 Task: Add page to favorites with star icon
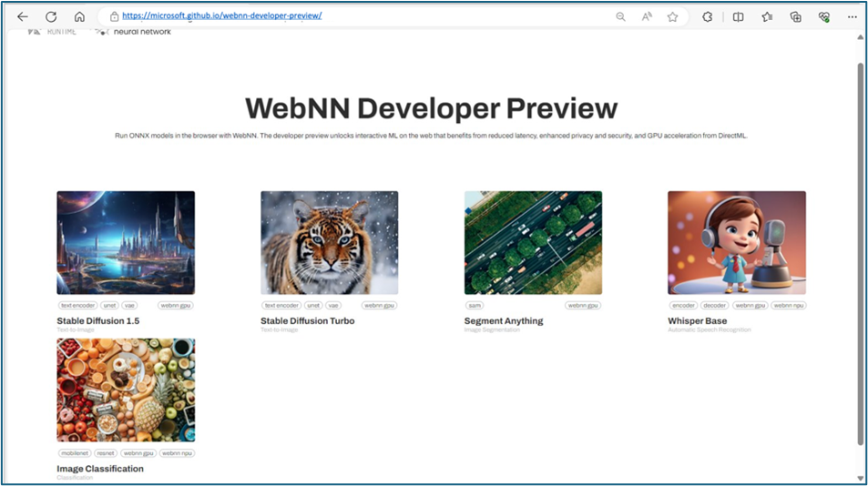point(672,16)
